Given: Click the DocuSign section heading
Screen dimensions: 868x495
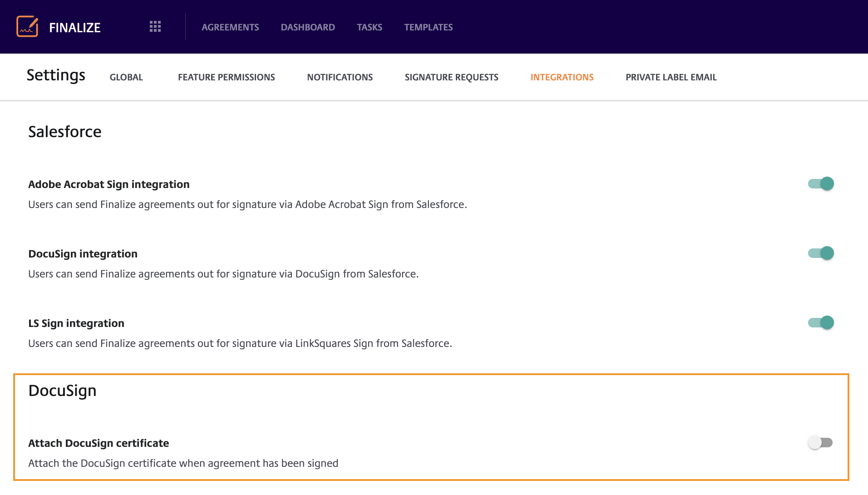Looking at the screenshot, I should click(x=62, y=391).
